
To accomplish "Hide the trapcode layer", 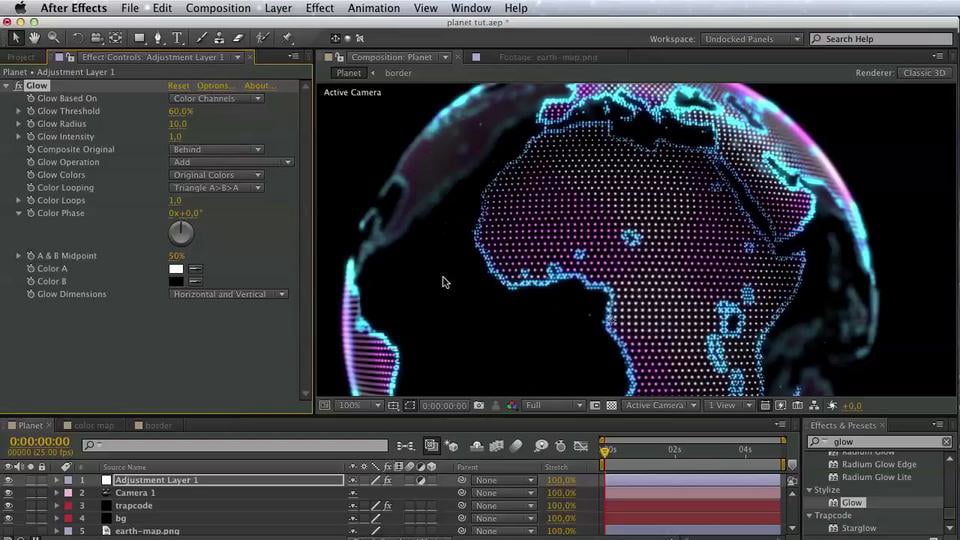I will tap(8, 506).
